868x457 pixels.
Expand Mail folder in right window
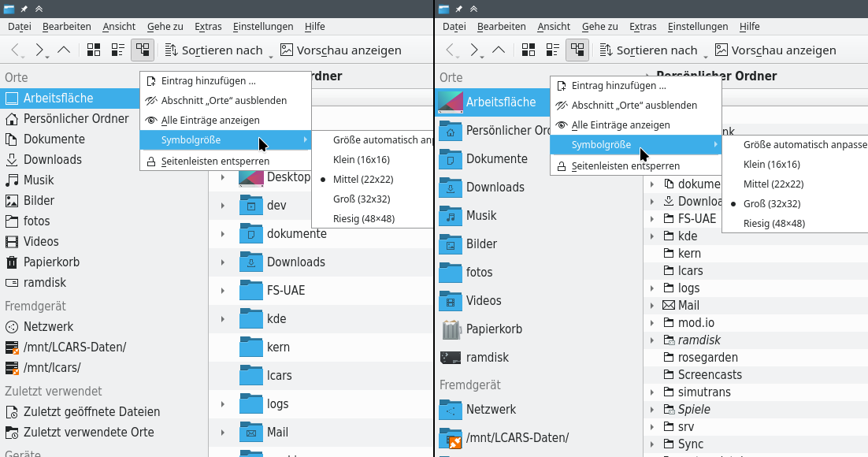(x=652, y=305)
